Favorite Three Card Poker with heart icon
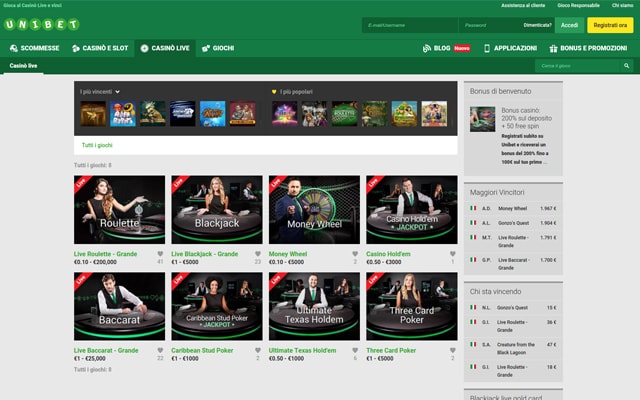Screen dimensions: 640x400 click(x=453, y=350)
